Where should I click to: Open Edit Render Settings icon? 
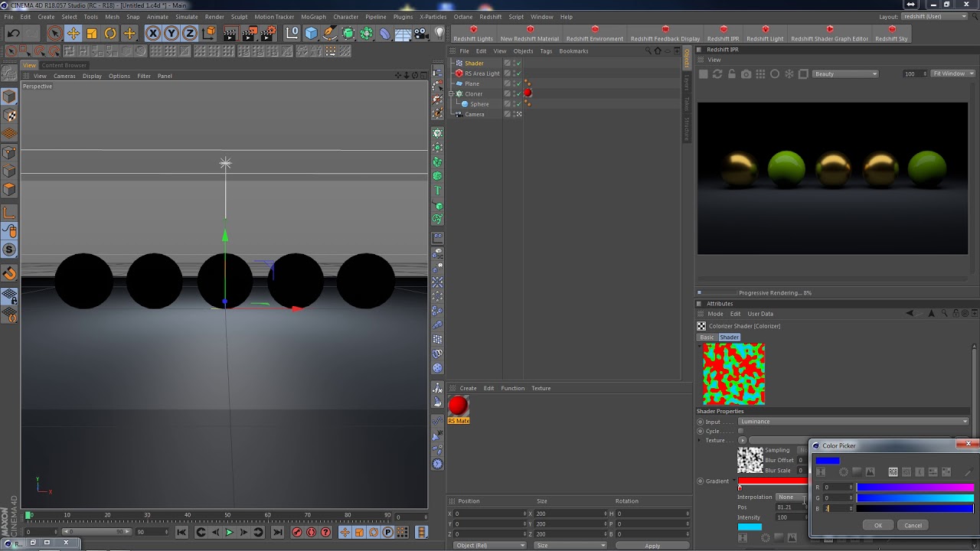click(x=269, y=33)
